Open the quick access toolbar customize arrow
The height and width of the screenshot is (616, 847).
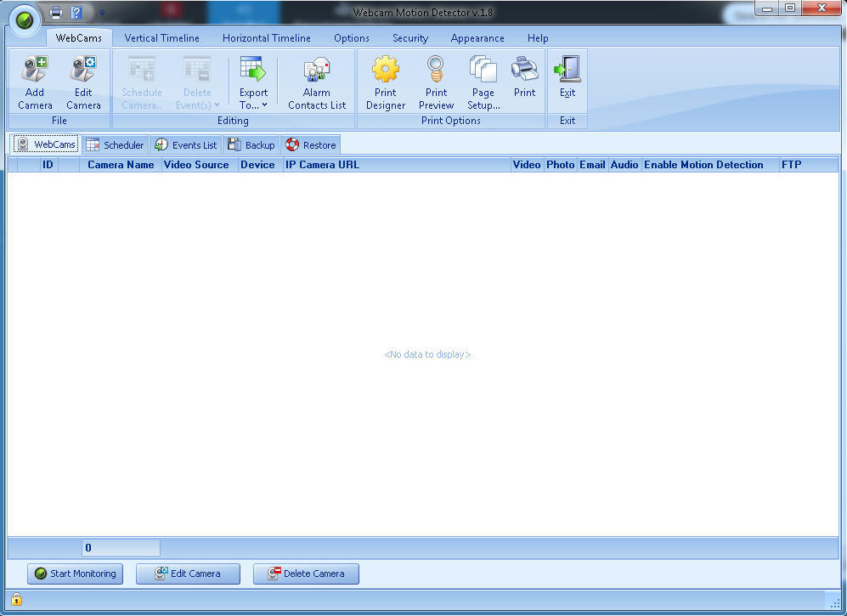(x=102, y=13)
